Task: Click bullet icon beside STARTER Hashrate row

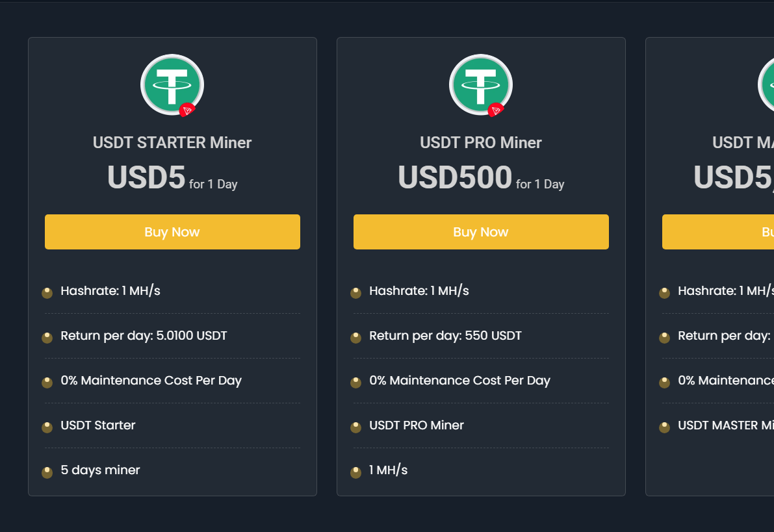Action: click(47, 293)
